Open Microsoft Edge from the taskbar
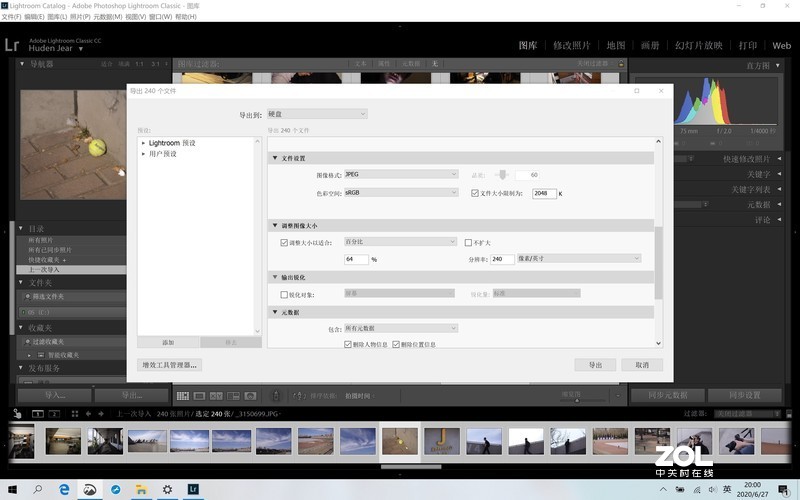This screenshot has width=800, height=500. tap(63, 489)
